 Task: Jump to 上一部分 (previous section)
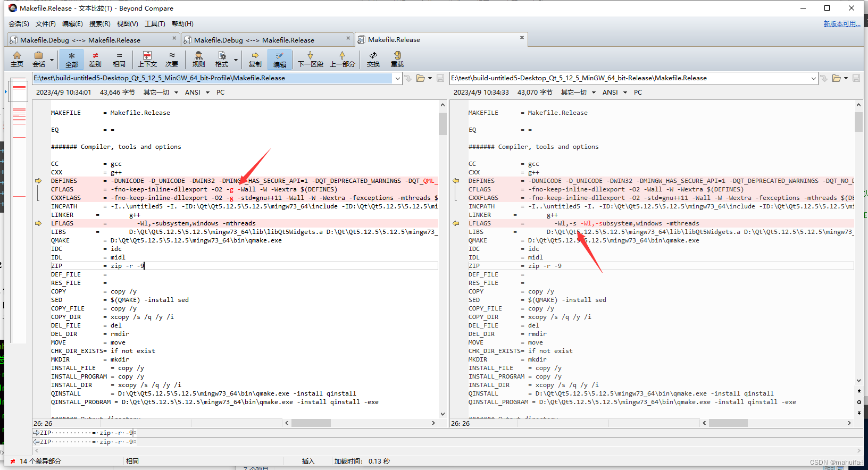pos(342,59)
